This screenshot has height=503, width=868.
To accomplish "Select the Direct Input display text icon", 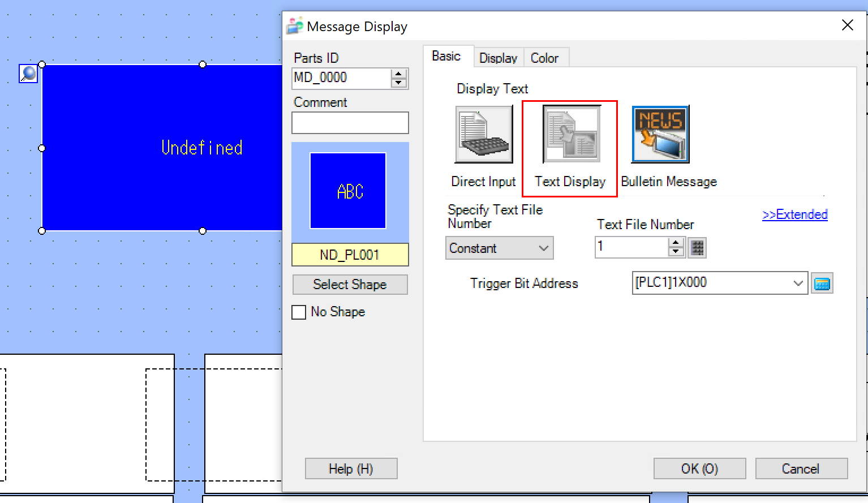I will [484, 134].
